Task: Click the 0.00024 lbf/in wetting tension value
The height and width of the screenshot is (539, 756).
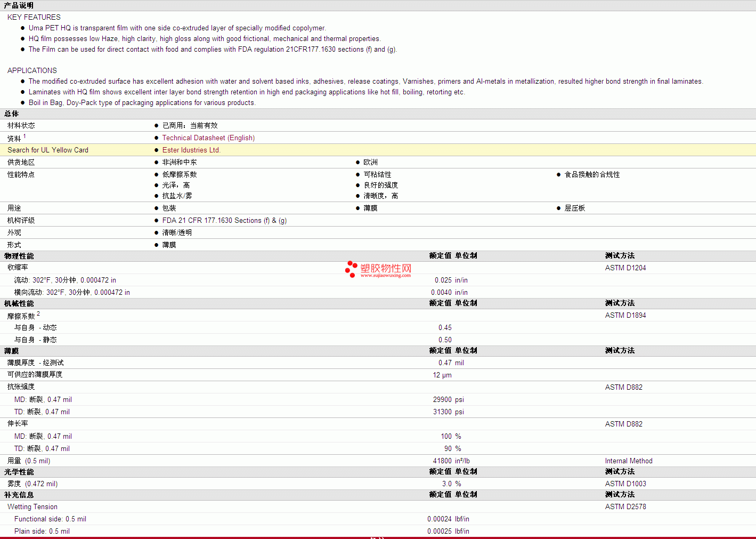Action: [448, 519]
